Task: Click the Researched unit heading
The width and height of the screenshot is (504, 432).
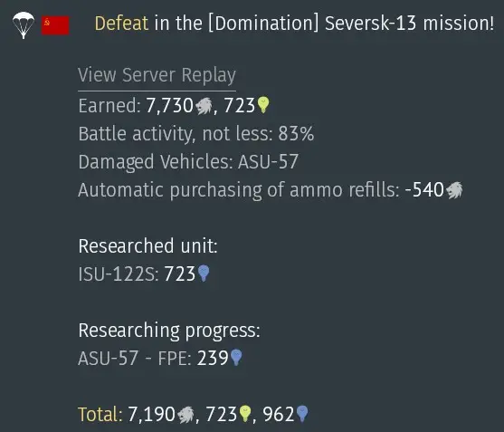Action: pyautogui.click(x=147, y=246)
